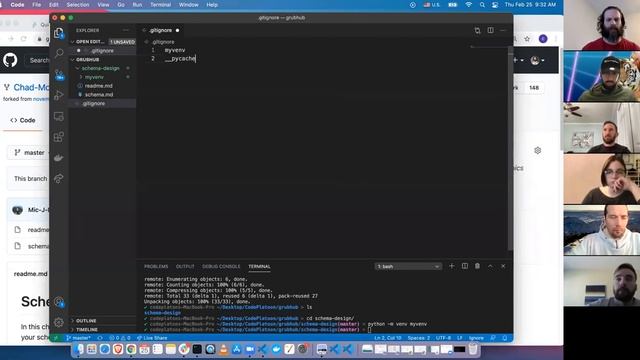The width and height of the screenshot is (640, 360).
Task: Collapse the schema-design folder
Action: (100, 68)
